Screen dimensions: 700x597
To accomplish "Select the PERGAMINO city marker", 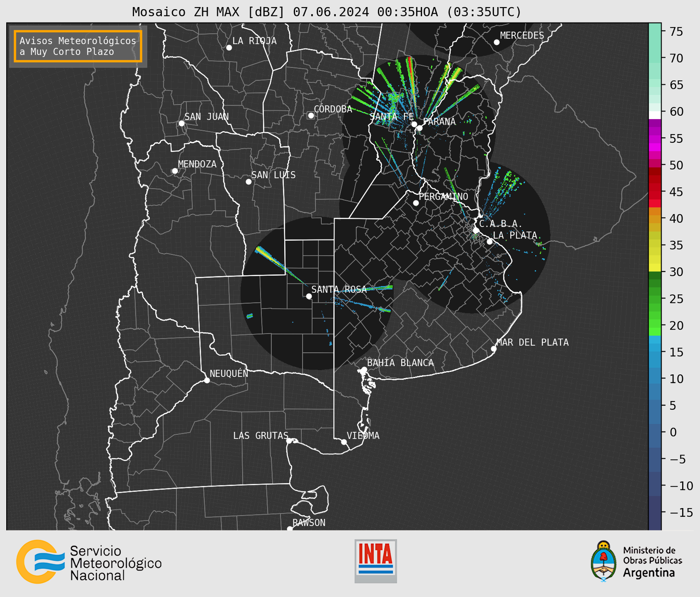I will tap(416, 203).
